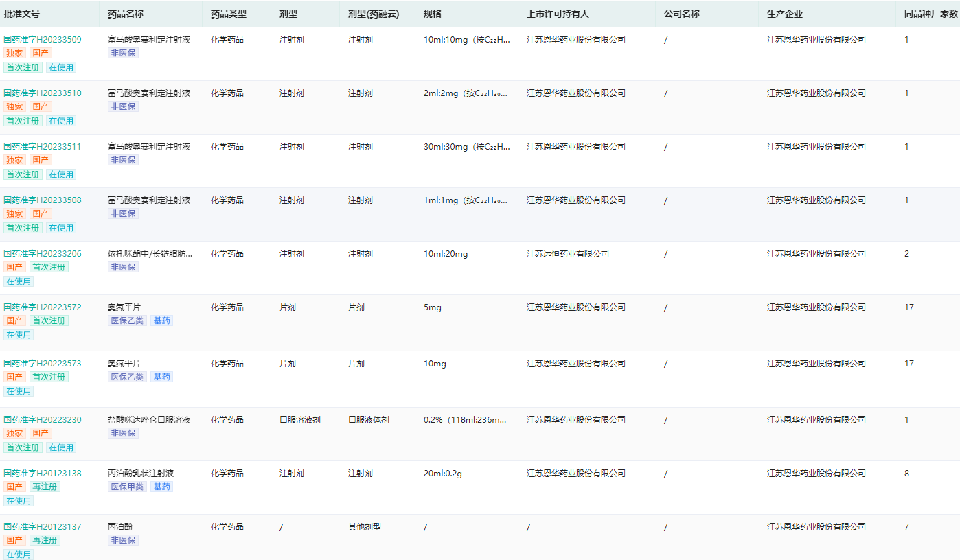The height and width of the screenshot is (560, 960).
Task: Click 江苏恩华药业股份有限公司 manufacturer in H20233206 row
Action: tap(816, 254)
